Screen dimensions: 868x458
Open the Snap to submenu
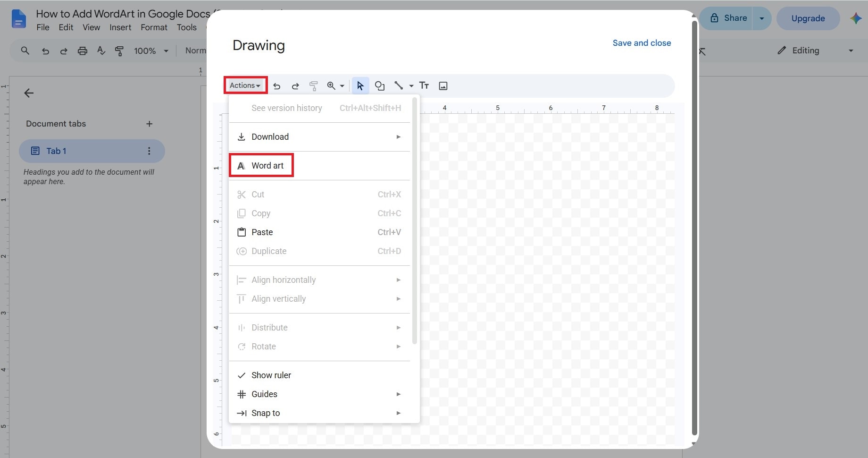pos(320,413)
